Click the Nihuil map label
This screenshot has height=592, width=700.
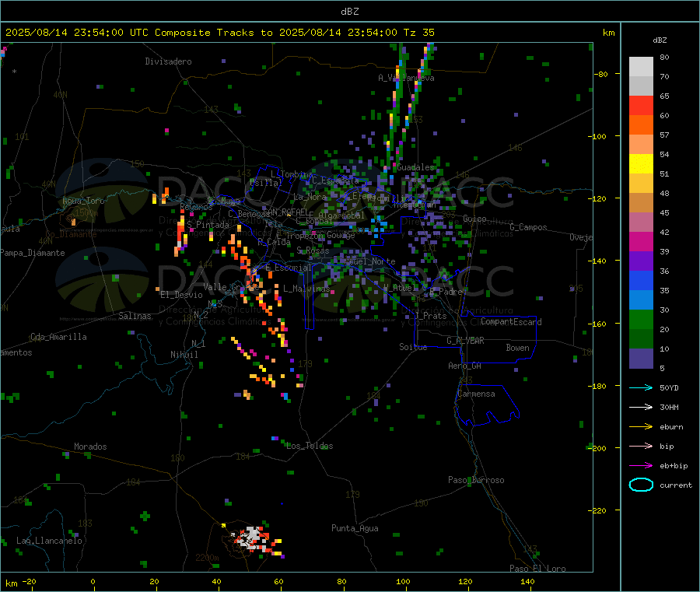(x=184, y=355)
